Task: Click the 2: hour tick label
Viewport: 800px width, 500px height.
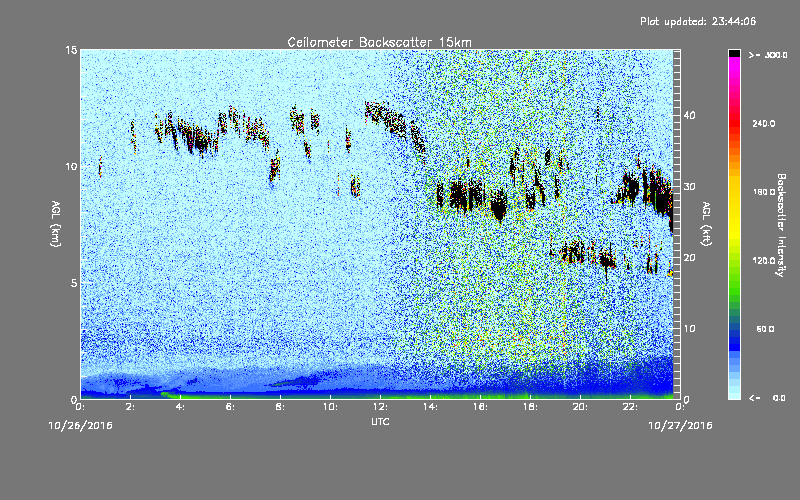Action: (x=131, y=407)
